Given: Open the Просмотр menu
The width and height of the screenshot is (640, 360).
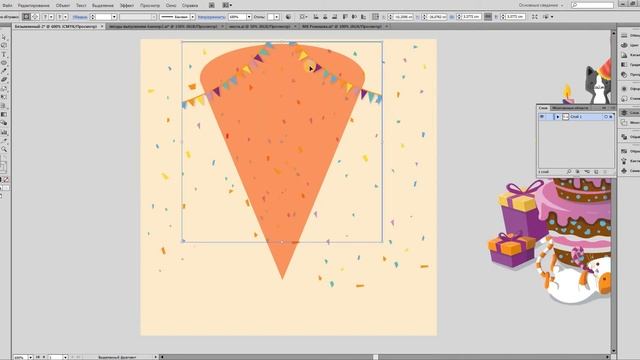Looking at the screenshot, I should point(150,6).
